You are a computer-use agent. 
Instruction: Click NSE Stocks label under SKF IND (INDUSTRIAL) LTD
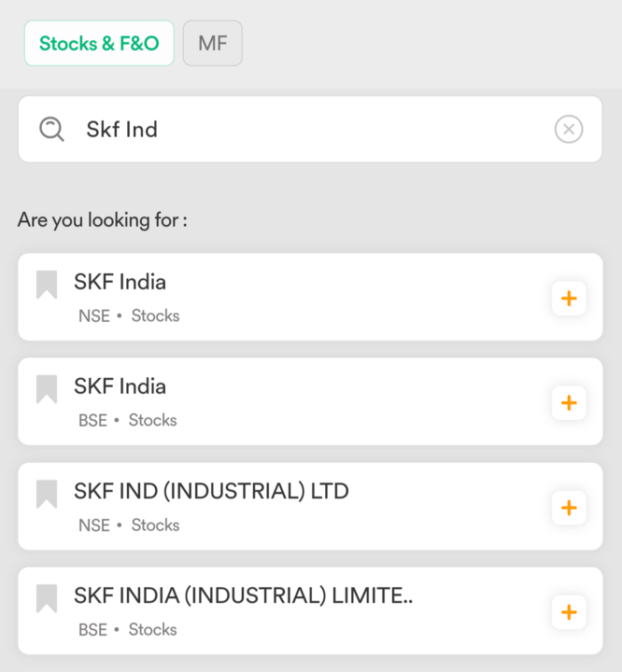tap(129, 525)
